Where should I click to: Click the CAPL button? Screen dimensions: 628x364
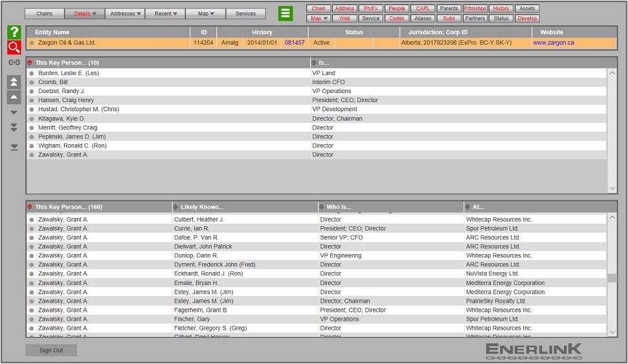[x=423, y=8]
